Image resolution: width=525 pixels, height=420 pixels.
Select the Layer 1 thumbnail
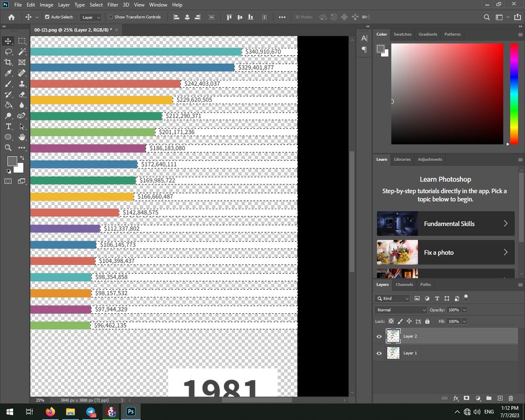pyautogui.click(x=393, y=353)
